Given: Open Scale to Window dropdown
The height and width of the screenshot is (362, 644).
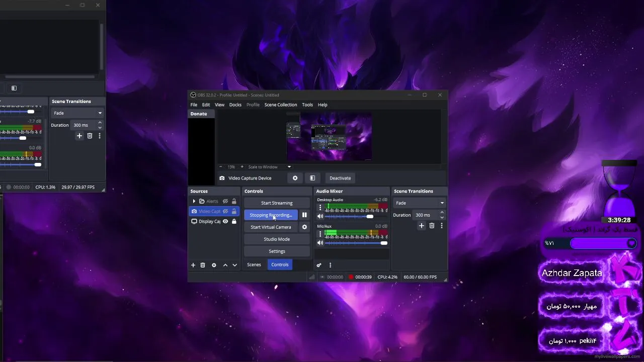Looking at the screenshot, I should click(269, 167).
